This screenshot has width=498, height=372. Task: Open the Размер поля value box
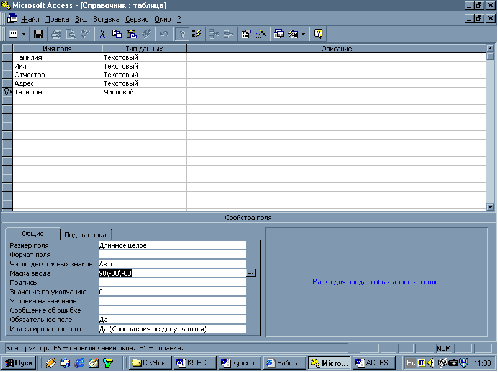[x=172, y=246]
